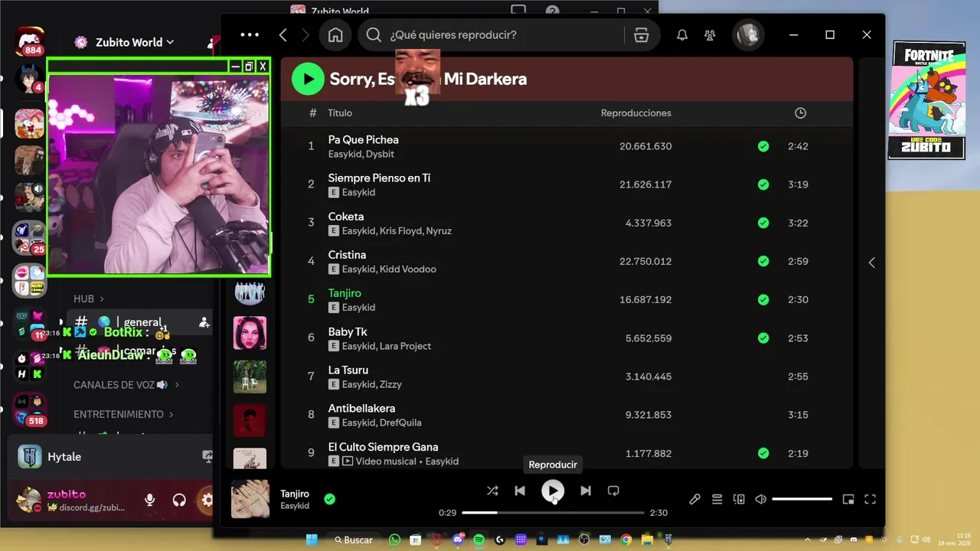Navigate forward in Spotify
980x551 pixels.
305,35
